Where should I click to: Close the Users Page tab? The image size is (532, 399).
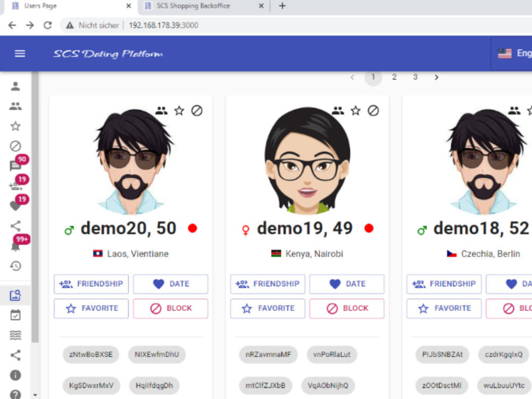pos(129,6)
